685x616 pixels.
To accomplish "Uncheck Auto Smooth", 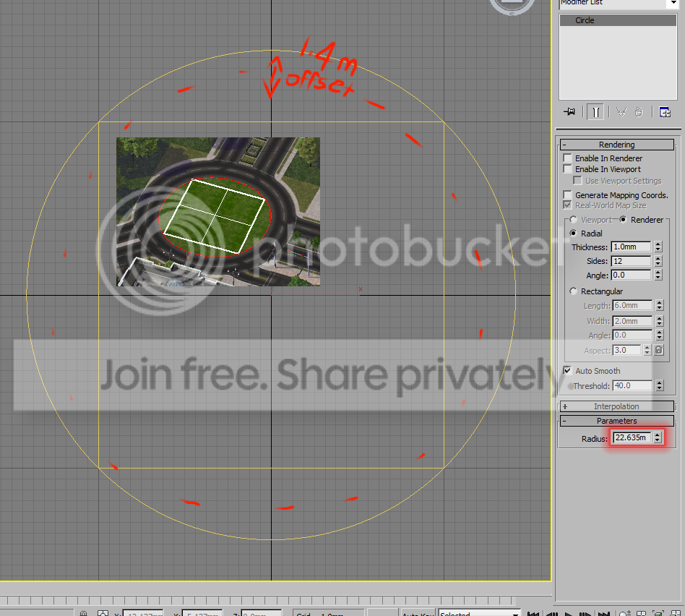I will [x=567, y=371].
